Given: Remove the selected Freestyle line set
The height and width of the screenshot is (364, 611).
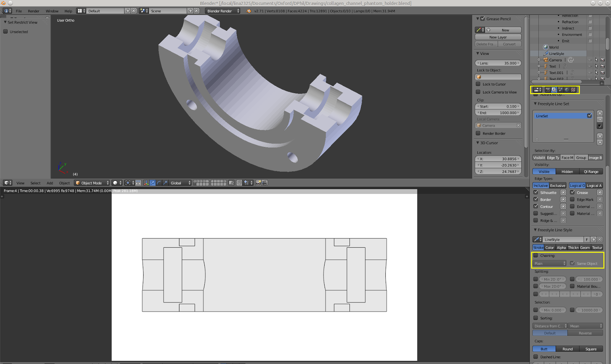Looking at the screenshot, I should [600, 119].
